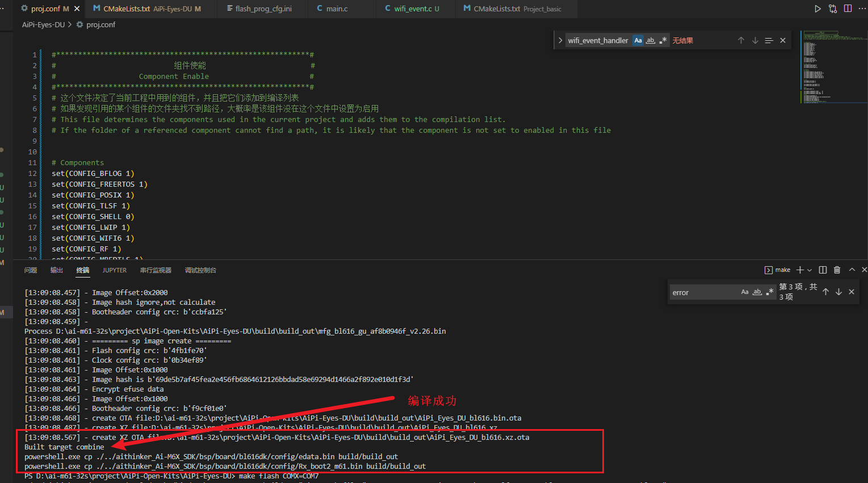
Task: Go to next match in terminal find
Action: 838,292
